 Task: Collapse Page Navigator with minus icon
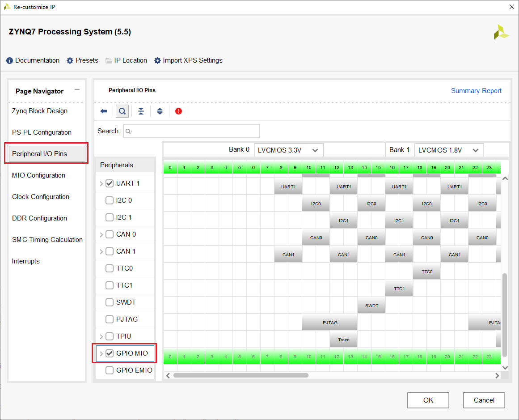pyautogui.click(x=77, y=89)
